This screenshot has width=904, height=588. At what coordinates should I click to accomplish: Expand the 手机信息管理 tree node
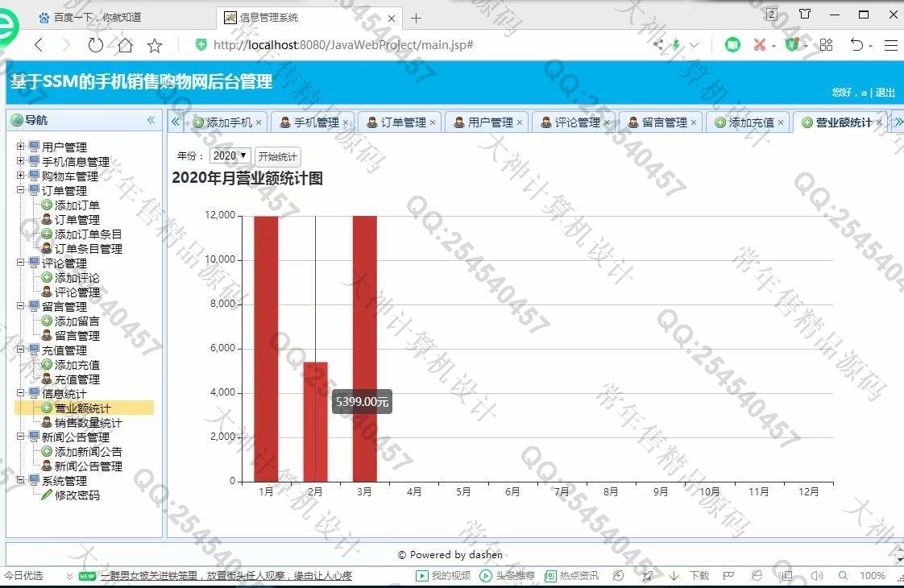point(21,161)
